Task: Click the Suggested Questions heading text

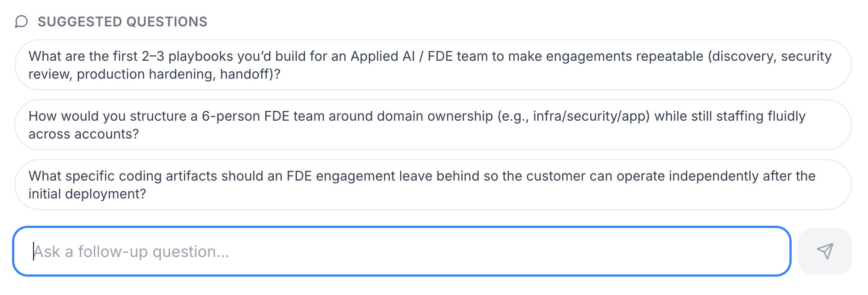Action: 122,21
